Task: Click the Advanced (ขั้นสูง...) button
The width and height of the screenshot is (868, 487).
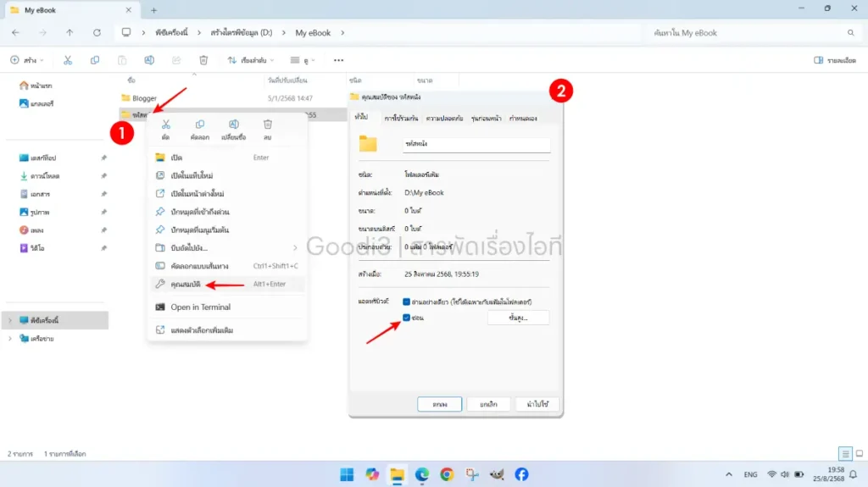Action: point(518,318)
